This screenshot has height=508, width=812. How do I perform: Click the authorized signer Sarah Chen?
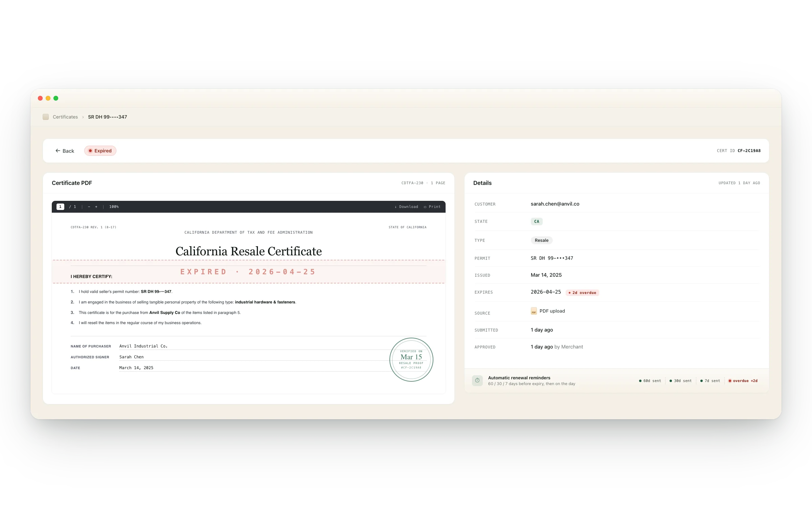pyautogui.click(x=132, y=357)
